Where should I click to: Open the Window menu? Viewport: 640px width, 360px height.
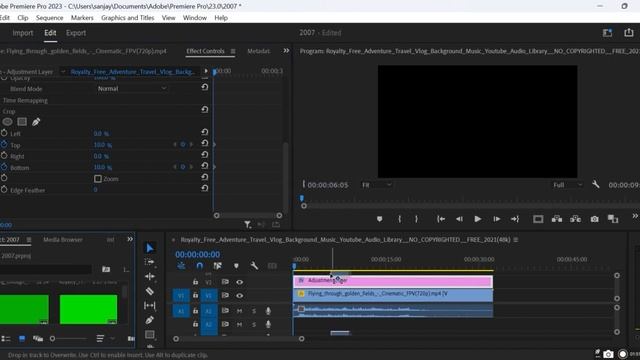point(195,18)
